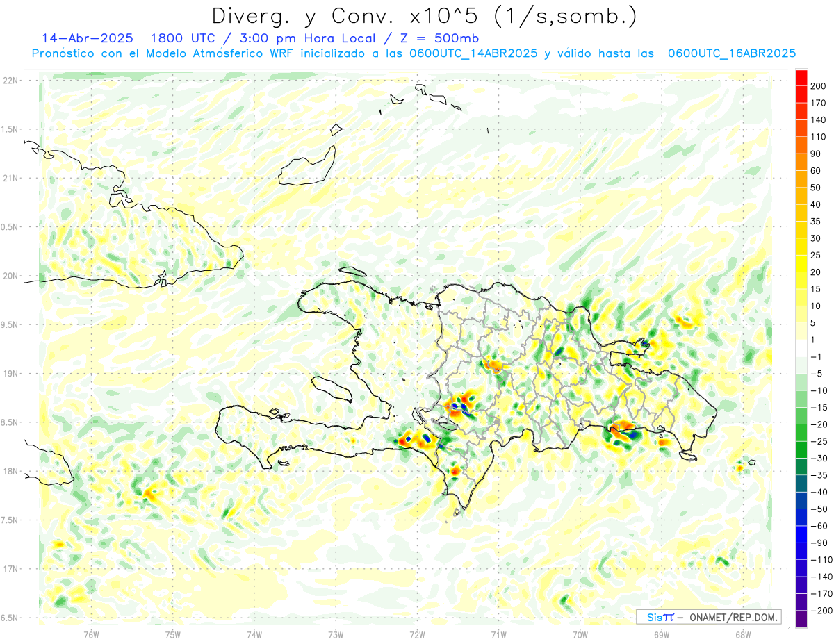Screen dimensions: 834x644
Task: Click the '6.5N' latitude tick label
Action: 10,618
